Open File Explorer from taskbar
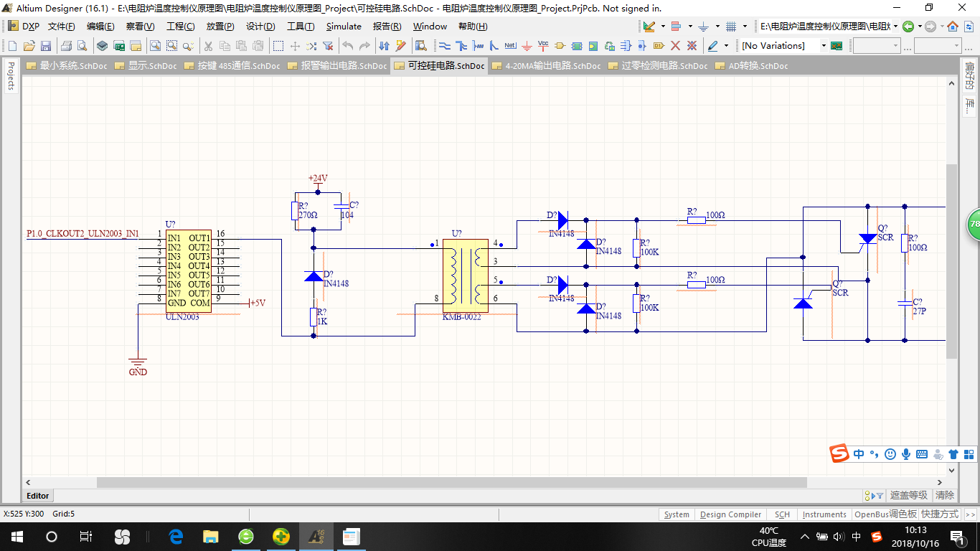 (x=211, y=536)
